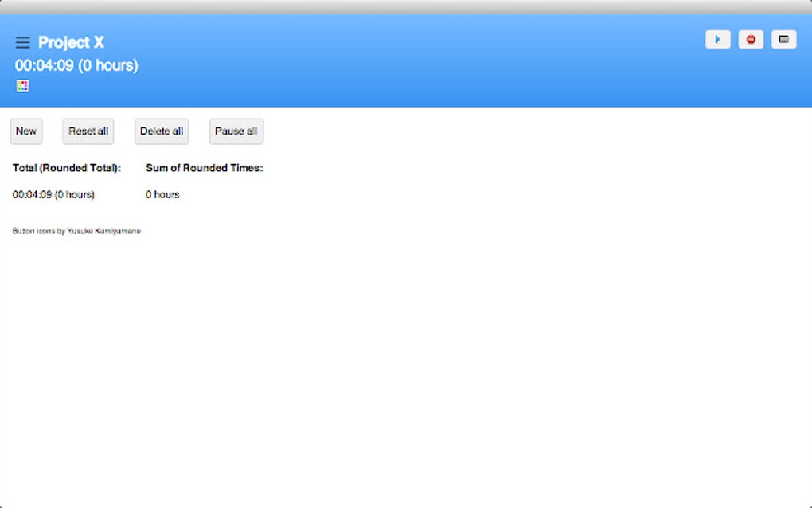Click the 0 hours rounded sum value
Image resolution: width=812 pixels, height=508 pixels.
click(162, 194)
